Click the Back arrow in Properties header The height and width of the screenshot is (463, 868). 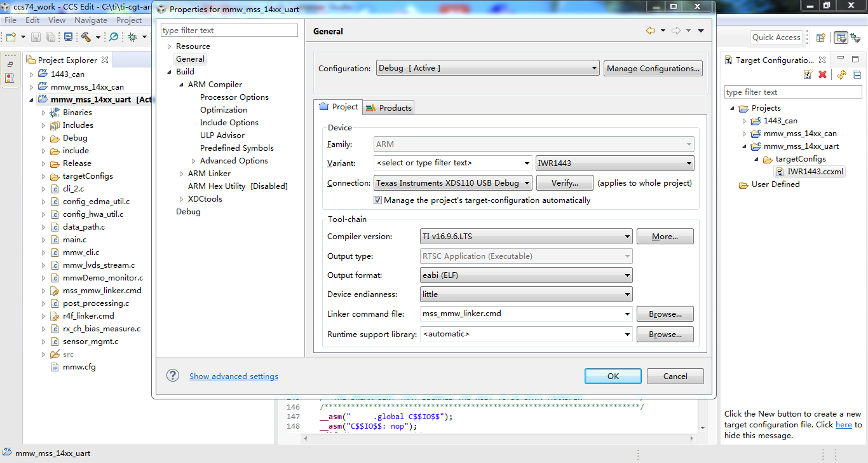pos(651,31)
